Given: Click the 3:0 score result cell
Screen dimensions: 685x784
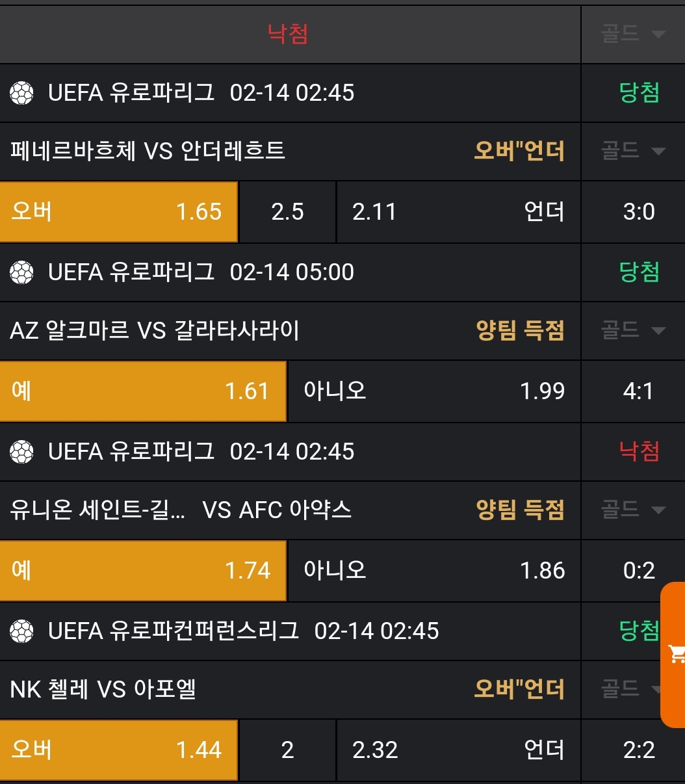Looking at the screenshot, I should pyautogui.click(x=638, y=212).
